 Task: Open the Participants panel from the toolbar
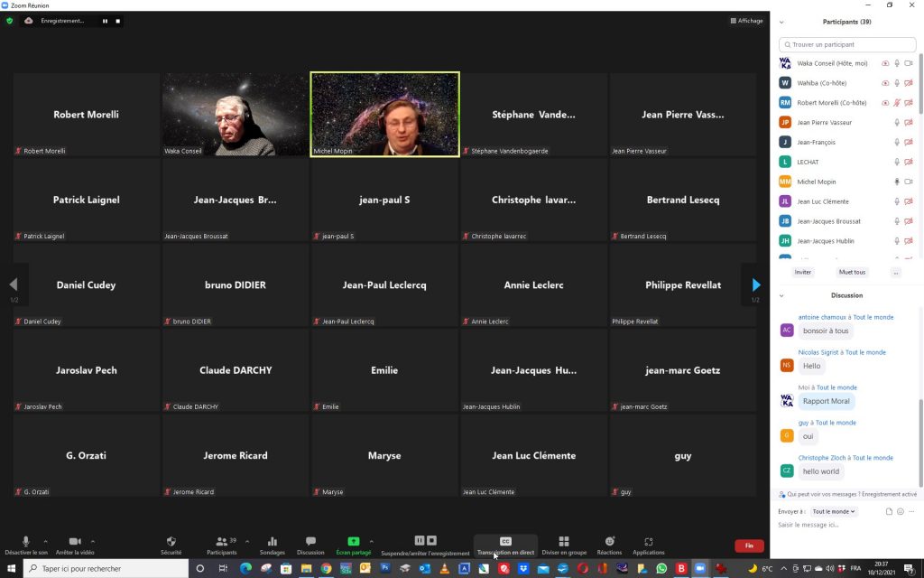coord(222,545)
